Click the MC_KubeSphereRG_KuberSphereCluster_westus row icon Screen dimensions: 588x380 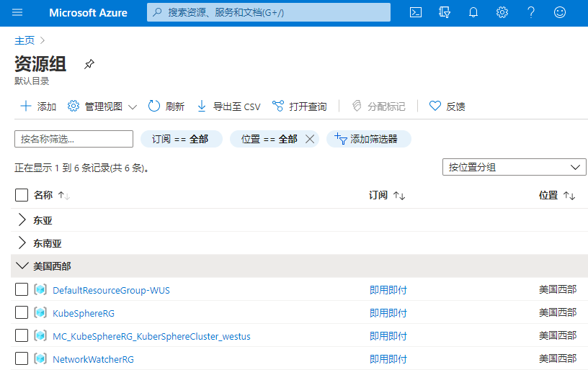coord(40,335)
